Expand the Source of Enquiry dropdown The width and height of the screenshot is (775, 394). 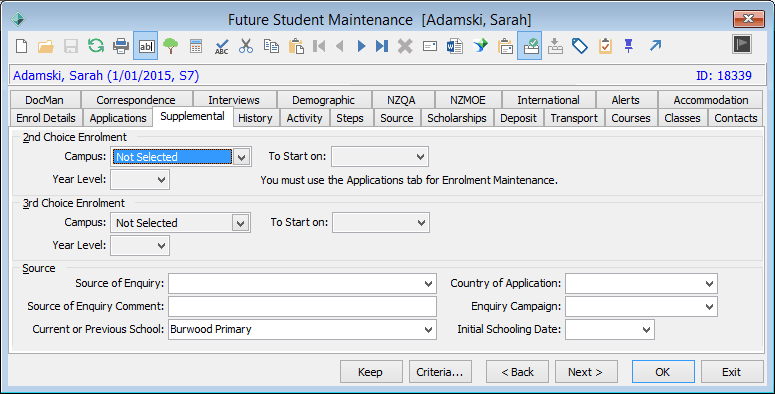tap(428, 284)
